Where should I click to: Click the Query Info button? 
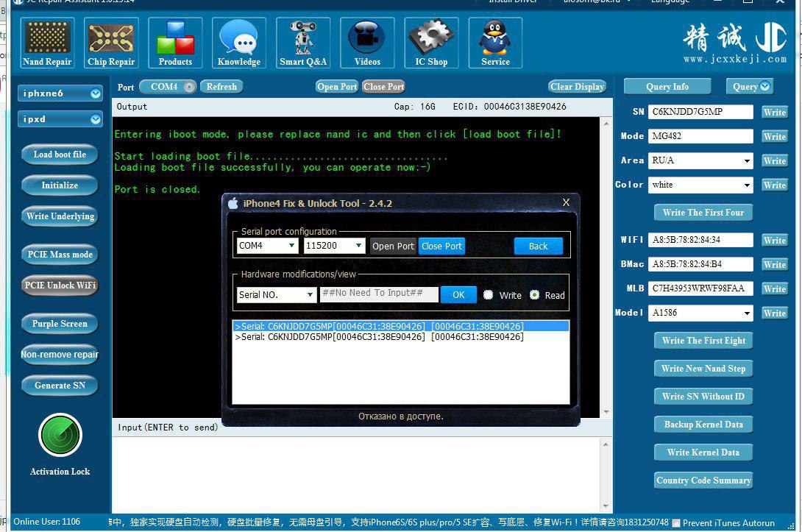coord(667,86)
